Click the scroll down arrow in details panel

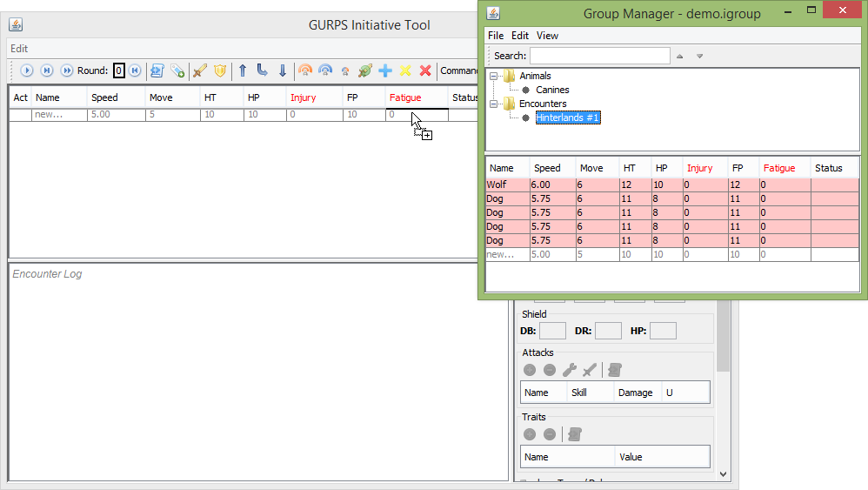[723, 474]
